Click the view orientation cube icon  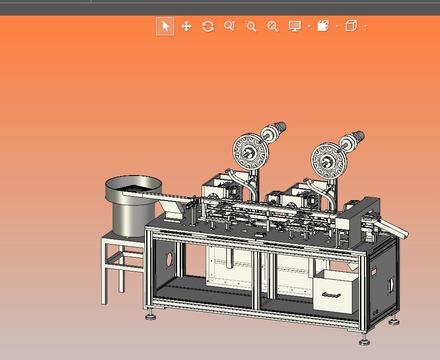coord(351,26)
